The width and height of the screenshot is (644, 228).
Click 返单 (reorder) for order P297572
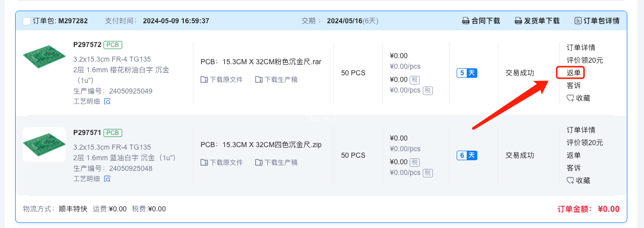[x=574, y=73]
